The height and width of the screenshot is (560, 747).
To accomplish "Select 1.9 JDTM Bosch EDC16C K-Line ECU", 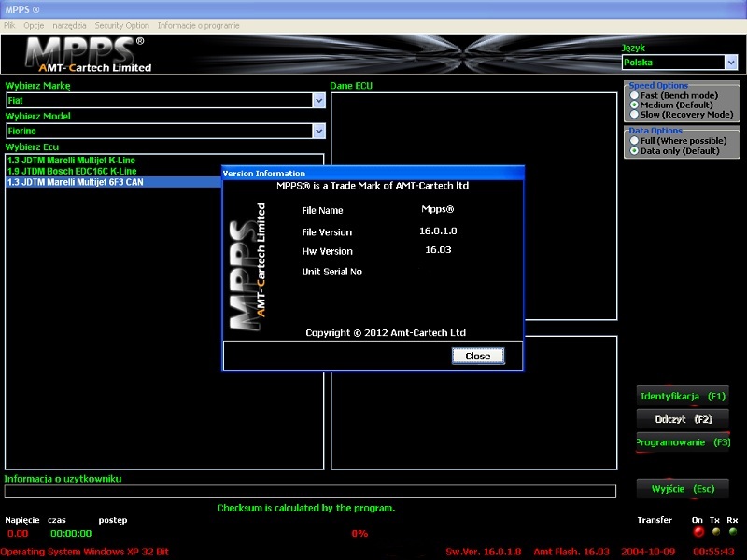I will tap(72, 172).
